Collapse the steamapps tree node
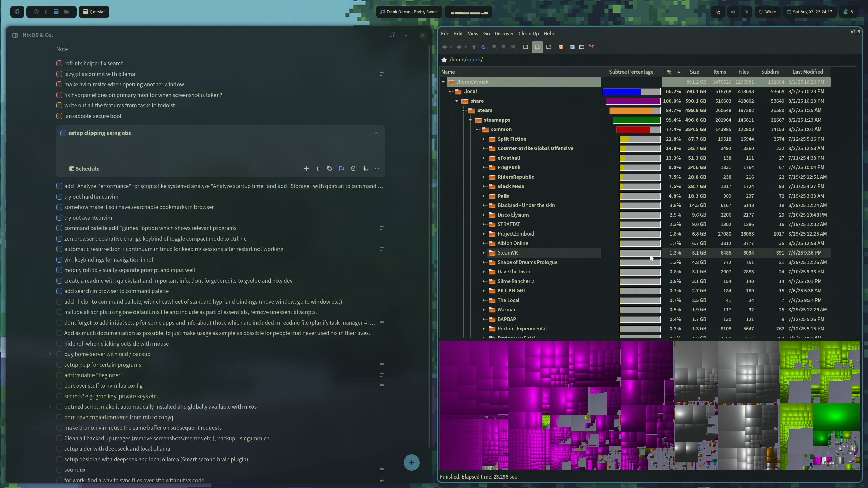The image size is (868, 488). tap(470, 120)
